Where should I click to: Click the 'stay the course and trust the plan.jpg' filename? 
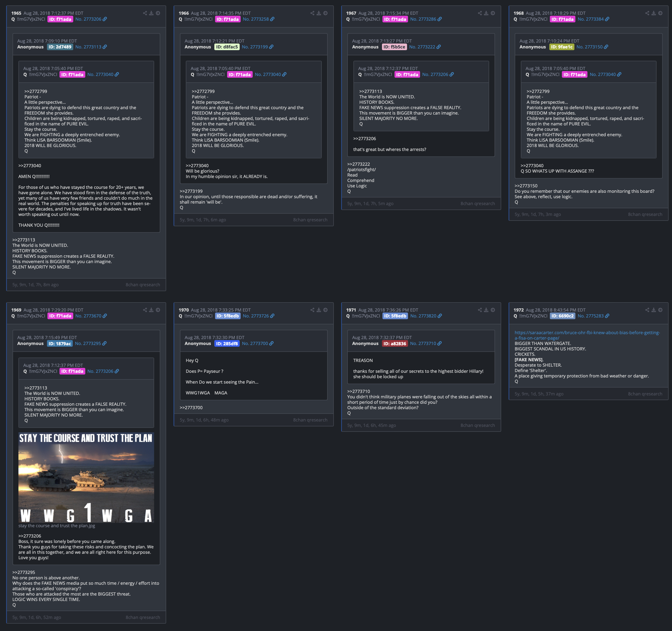tap(57, 526)
